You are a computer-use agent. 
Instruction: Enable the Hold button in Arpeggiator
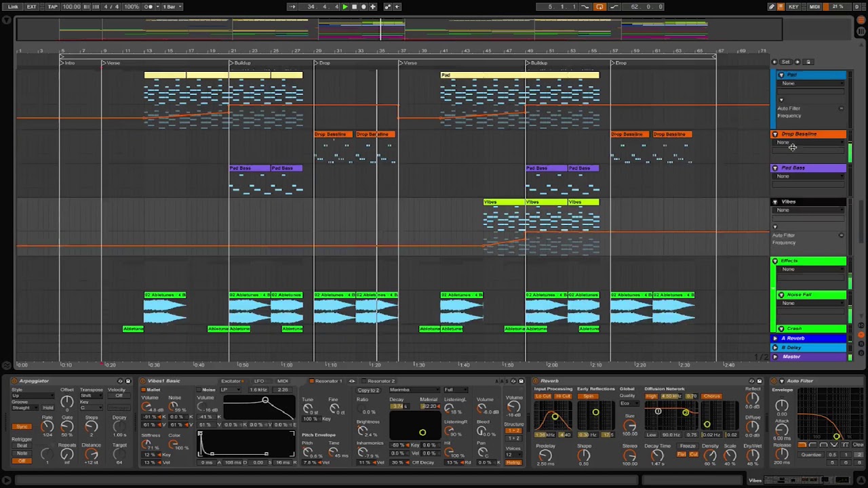click(48, 408)
